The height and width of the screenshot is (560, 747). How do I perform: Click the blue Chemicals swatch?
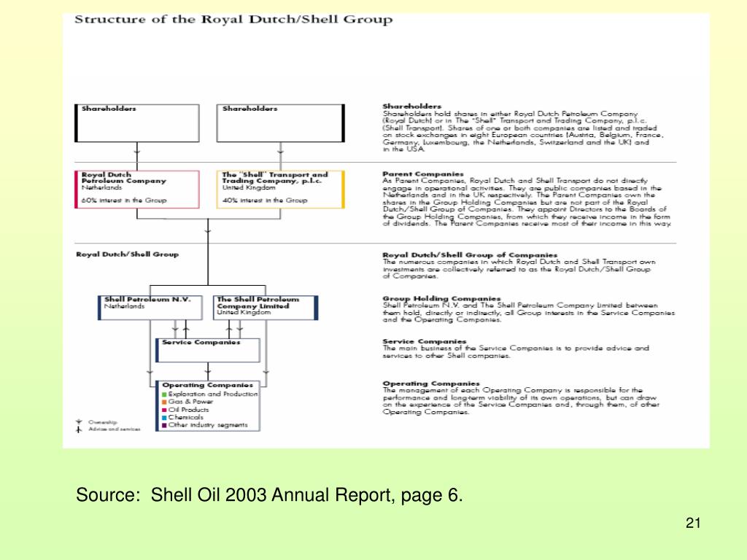[164, 418]
